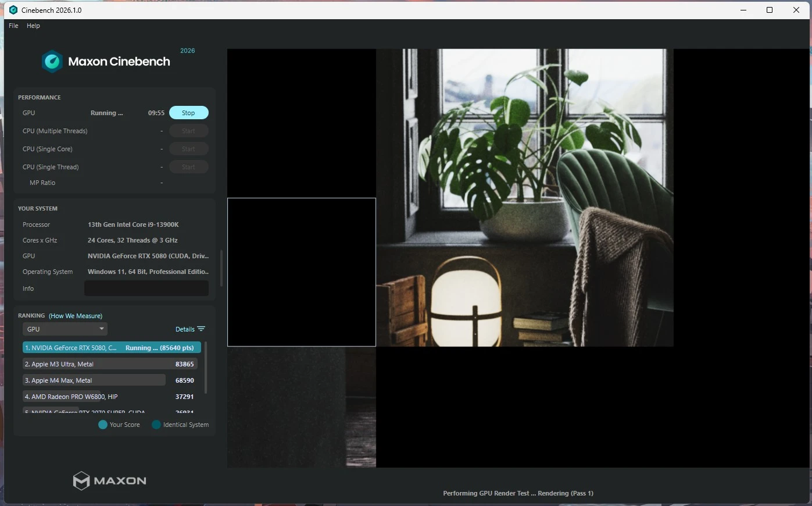Click the Details filter icon

point(201,329)
